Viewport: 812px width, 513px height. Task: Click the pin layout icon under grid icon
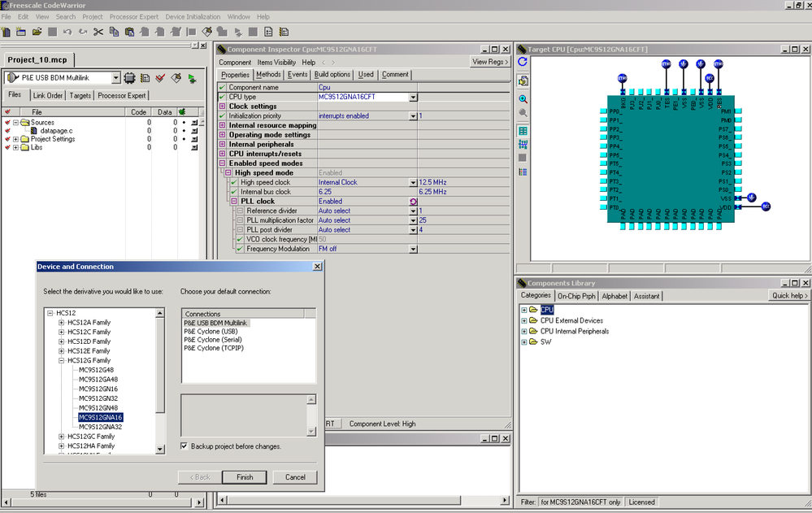pyautogui.click(x=523, y=144)
